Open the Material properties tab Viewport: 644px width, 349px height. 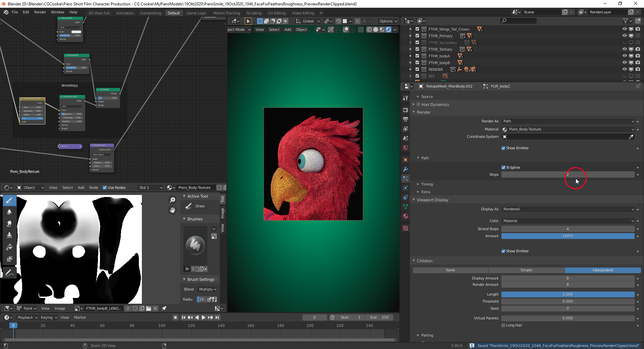[x=405, y=216]
